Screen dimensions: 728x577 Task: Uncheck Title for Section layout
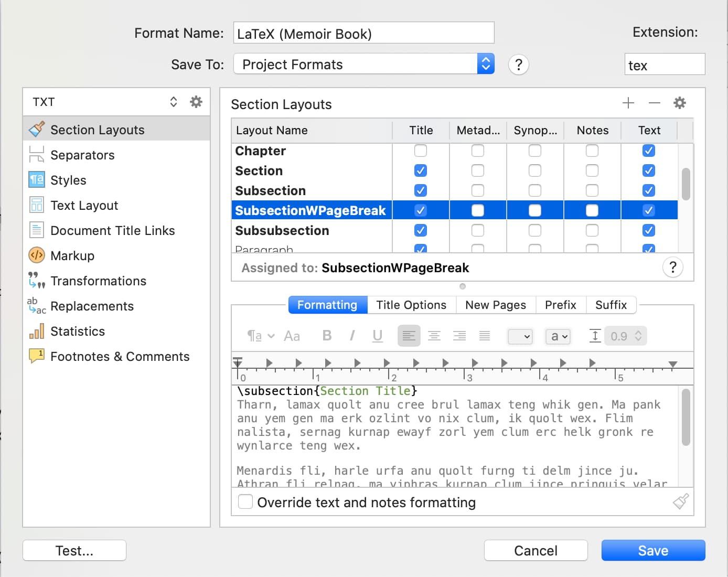pyautogui.click(x=421, y=170)
